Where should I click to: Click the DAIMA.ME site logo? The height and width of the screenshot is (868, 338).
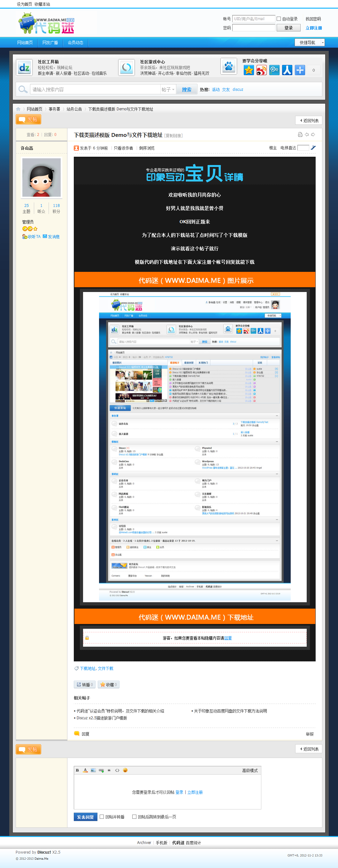(46, 23)
